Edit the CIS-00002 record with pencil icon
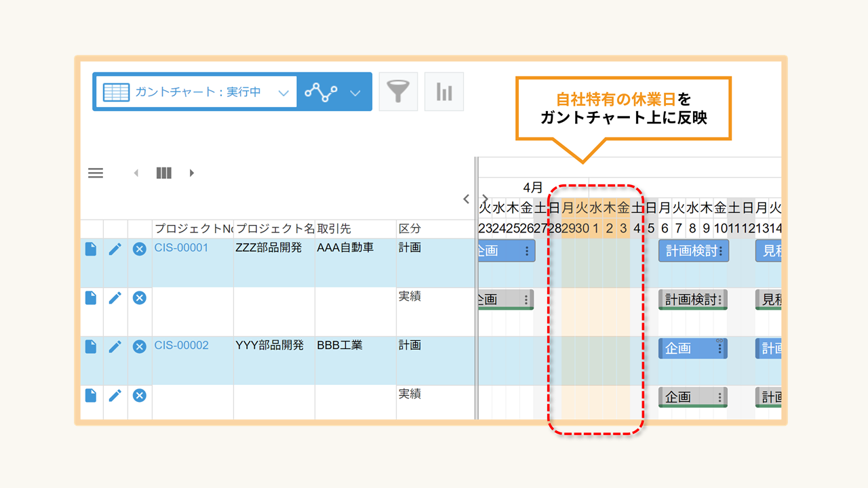Image resolution: width=868 pixels, height=488 pixels. point(115,346)
